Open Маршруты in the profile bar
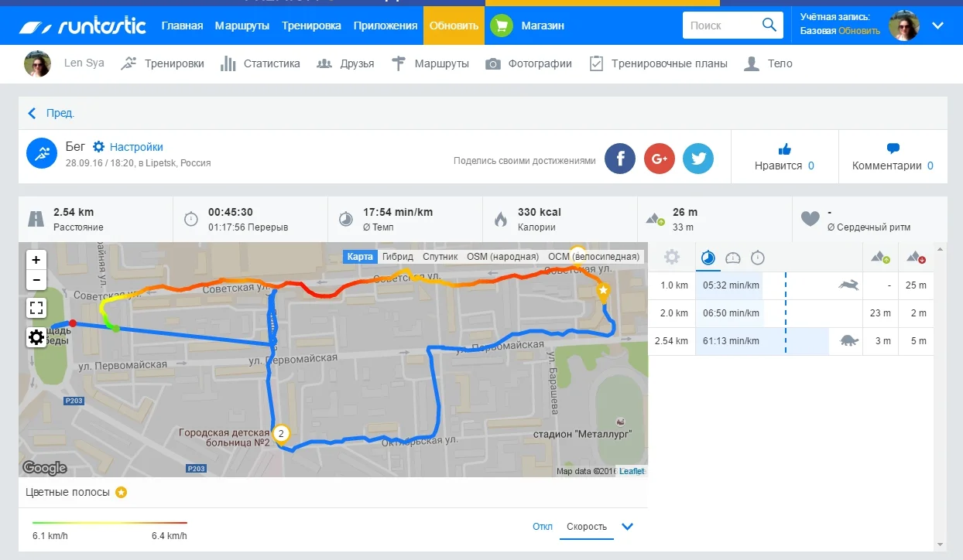This screenshot has height=560, width=963. (430, 63)
